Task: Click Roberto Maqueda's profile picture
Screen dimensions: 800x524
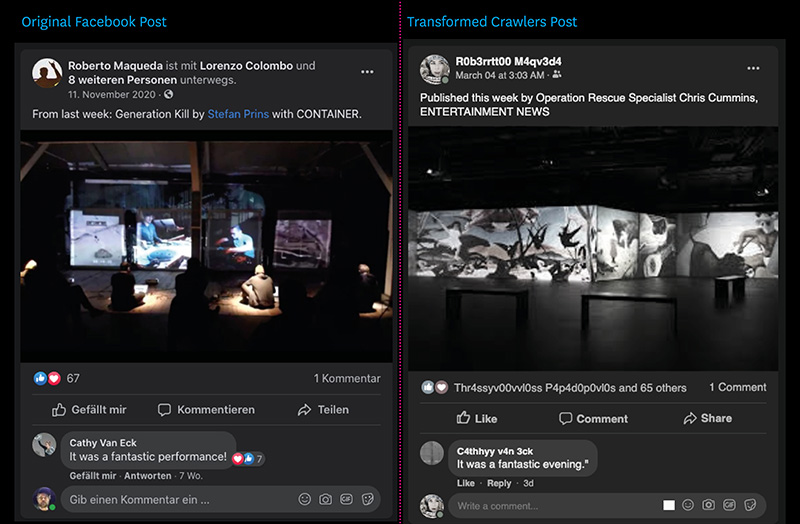Action: point(47,72)
